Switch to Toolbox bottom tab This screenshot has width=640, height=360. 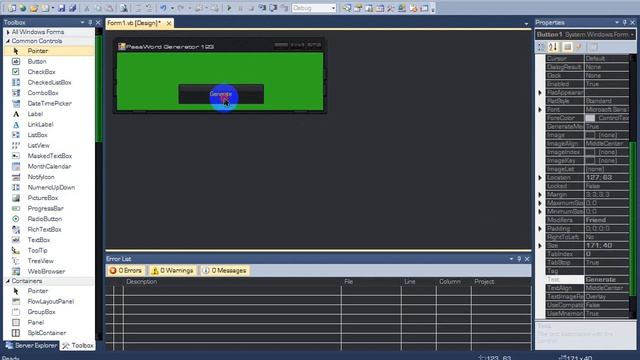click(78, 346)
